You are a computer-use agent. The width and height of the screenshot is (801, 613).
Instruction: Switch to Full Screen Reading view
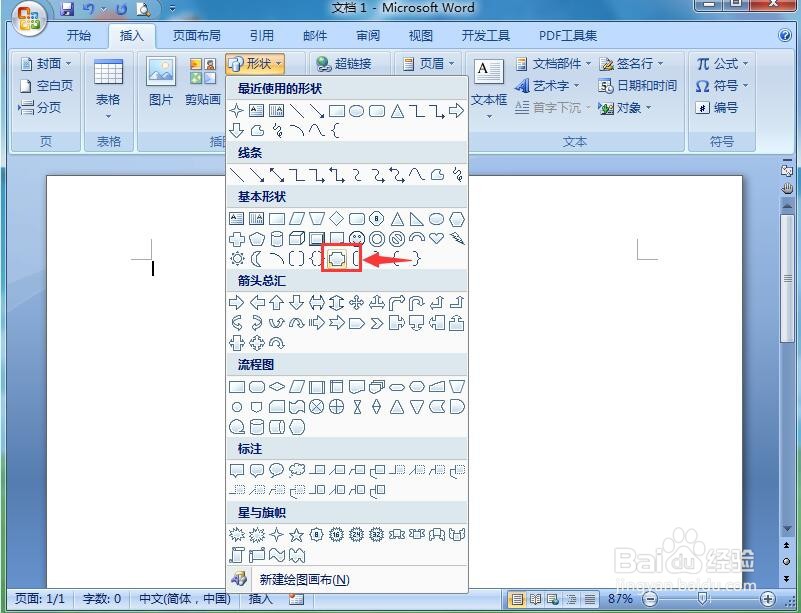tap(536, 599)
